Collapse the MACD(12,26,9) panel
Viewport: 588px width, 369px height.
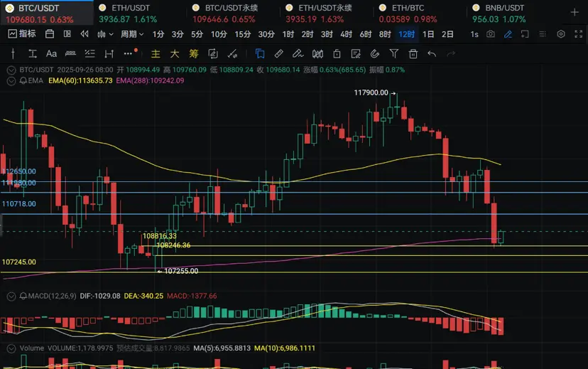11,296
